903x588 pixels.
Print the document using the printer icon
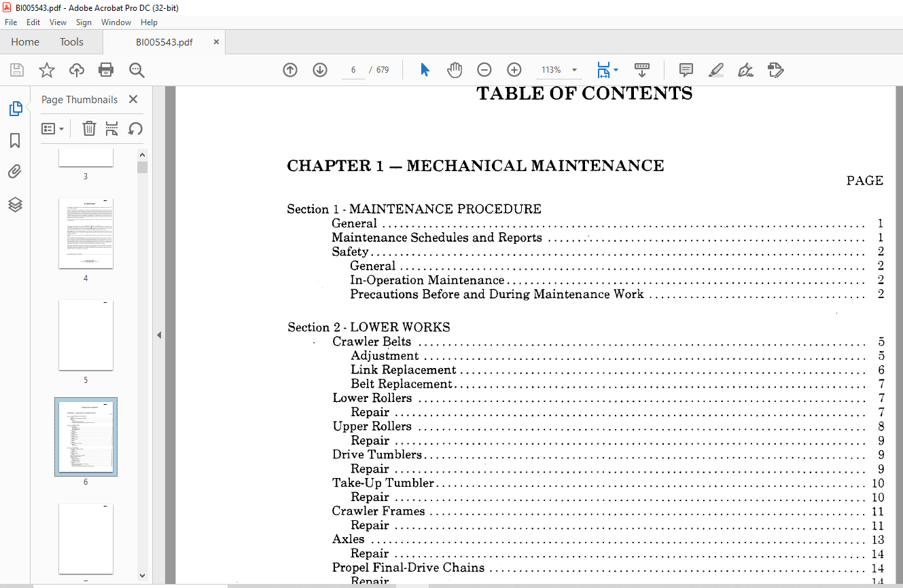coord(106,70)
